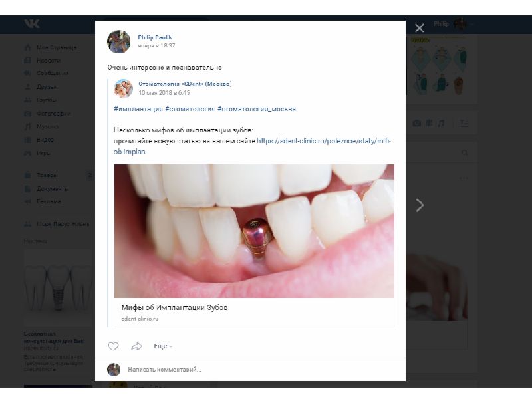Open Philip Paulik's avatar in post header
Screen dimensions: 532x399
click(x=119, y=41)
